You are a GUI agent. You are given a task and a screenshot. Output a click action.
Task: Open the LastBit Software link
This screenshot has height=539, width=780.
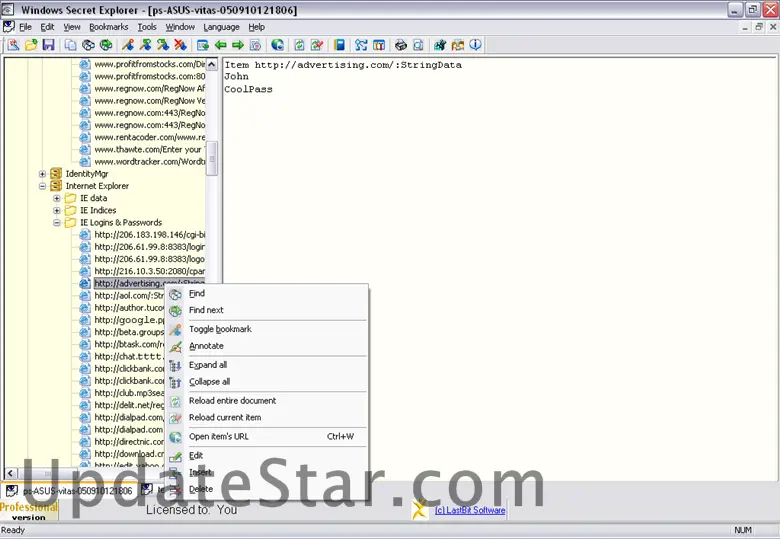[x=469, y=510]
